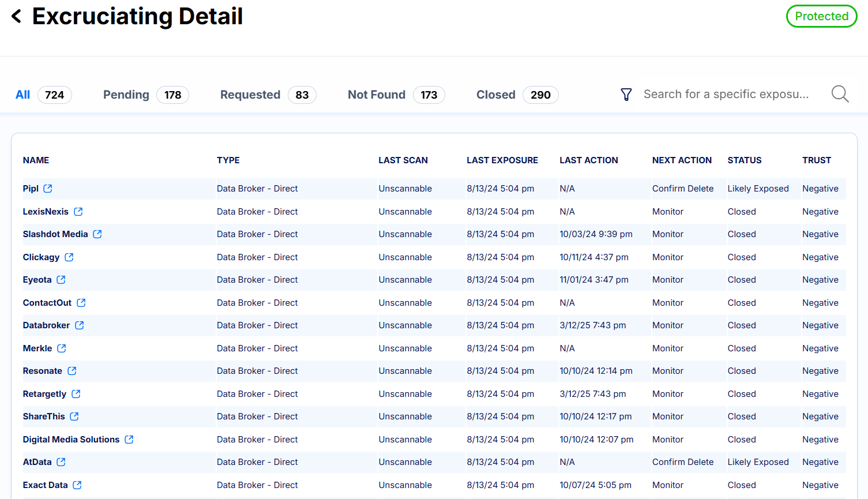Image resolution: width=868 pixels, height=499 pixels.
Task: Open external link icon next to Exact Data
Action: tap(77, 485)
